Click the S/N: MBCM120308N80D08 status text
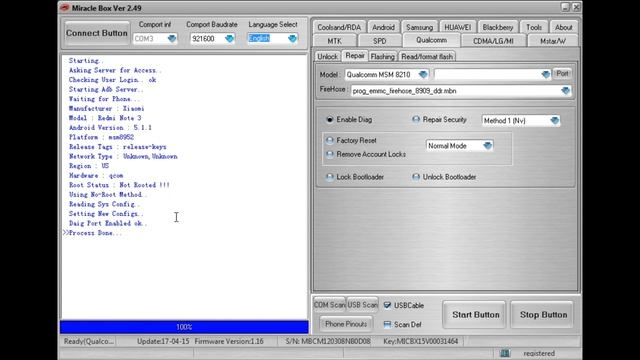 (x=328, y=341)
